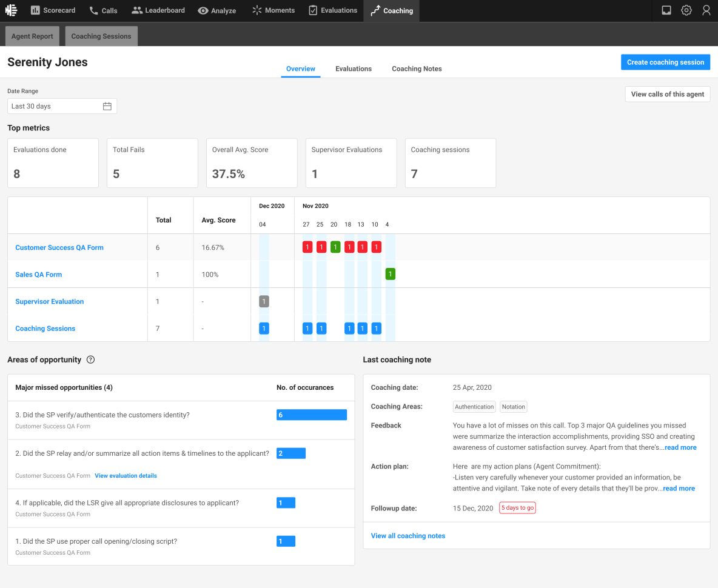The image size is (718, 588).
Task: Click the Areas of opportunity help icon
Action: (x=91, y=359)
